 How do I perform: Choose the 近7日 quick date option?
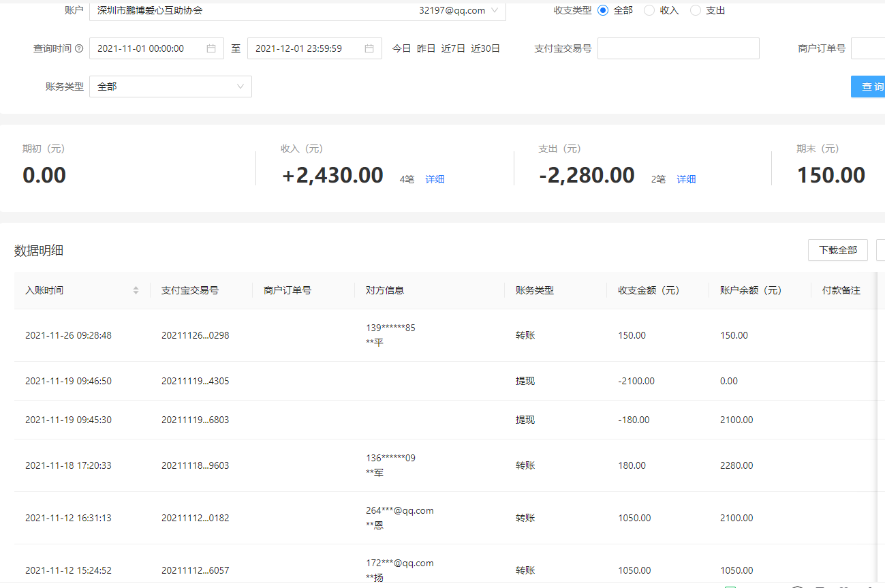coord(453,48)
